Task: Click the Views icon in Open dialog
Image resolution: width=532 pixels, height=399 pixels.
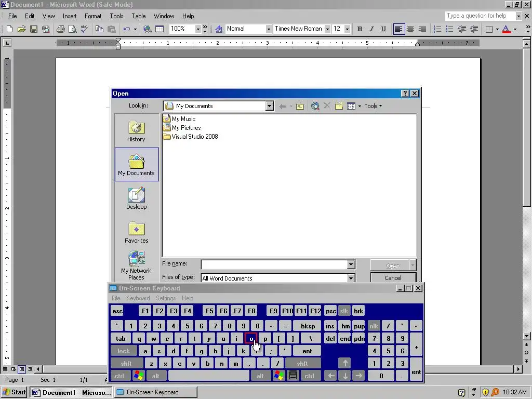Action: [351, 106]
